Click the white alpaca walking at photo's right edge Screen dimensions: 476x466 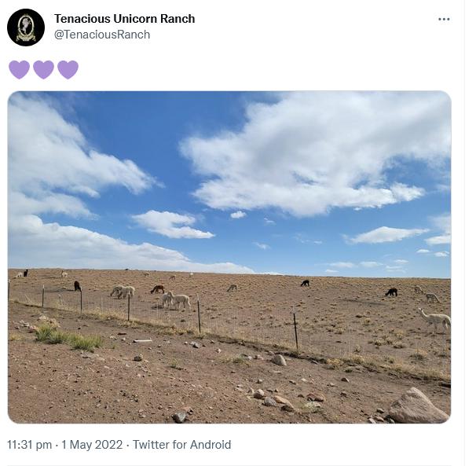click(434, 319)
